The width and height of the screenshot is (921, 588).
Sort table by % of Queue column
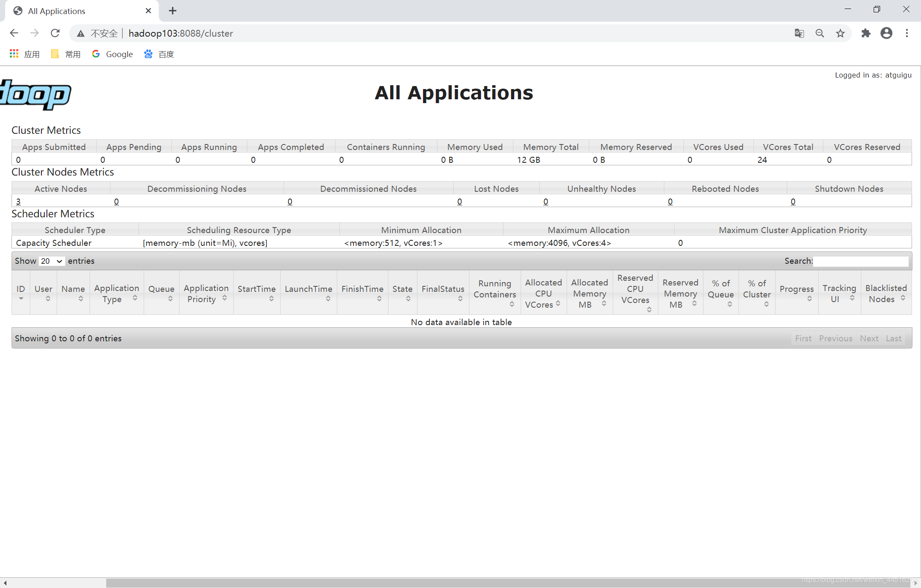(721, 293)
